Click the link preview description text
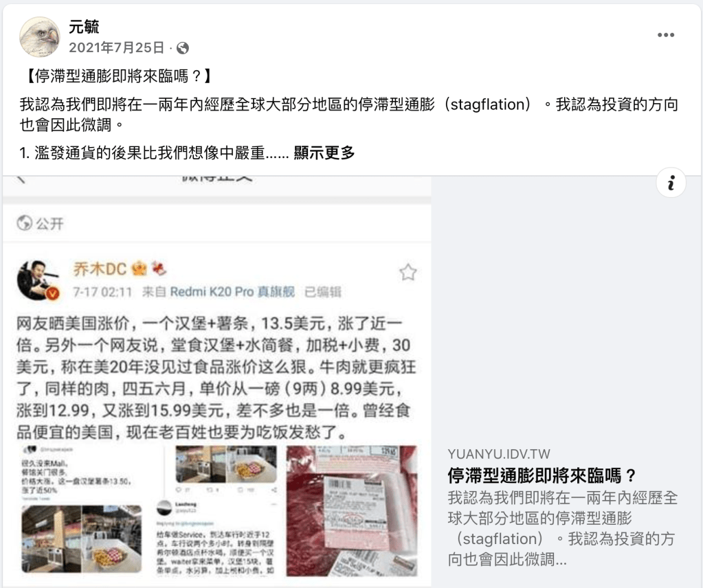This screenshot has height=588, width=703. pyautogui.click(x=562, y=528)
